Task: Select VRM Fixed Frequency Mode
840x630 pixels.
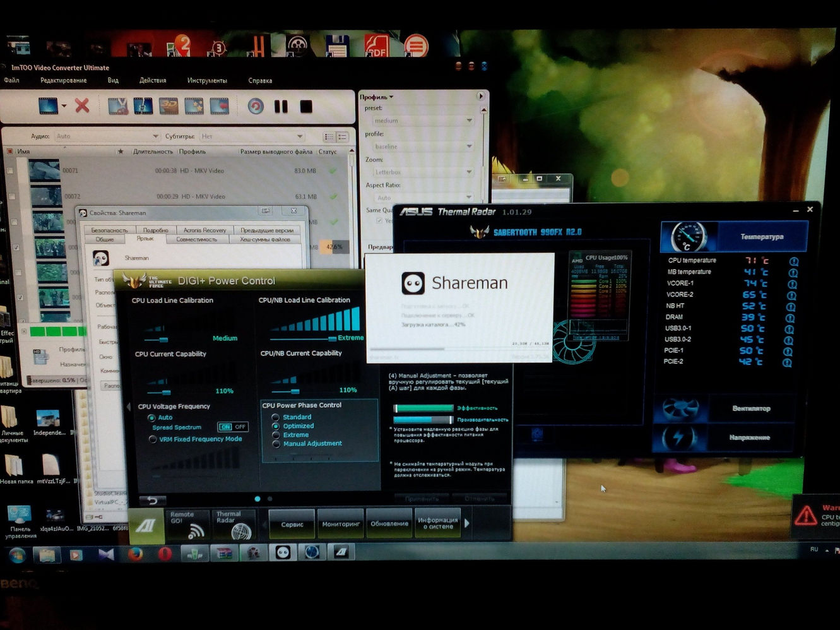Action: click(x=152, y=439)
